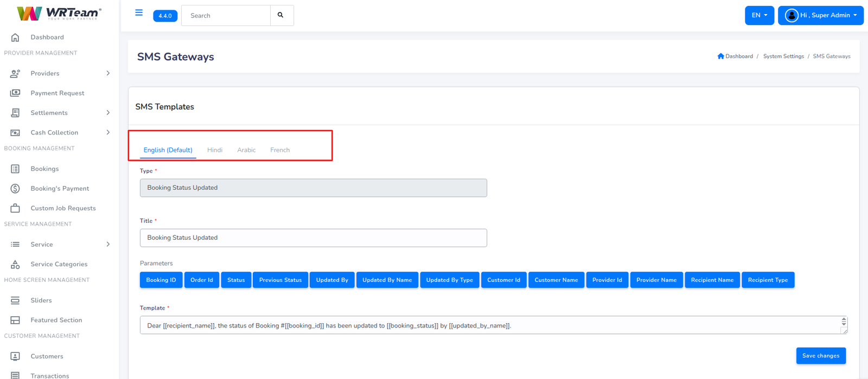Expand the Settlements submenu chevron

(x=108, y=113)
